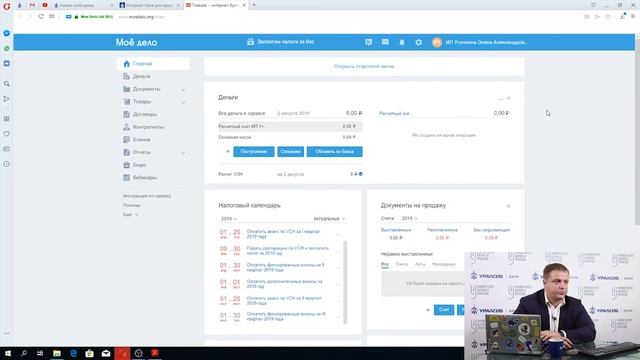Click the 'Расчет УСН' row label
This screenshot has width=640, height=360.
coord(230,174)
